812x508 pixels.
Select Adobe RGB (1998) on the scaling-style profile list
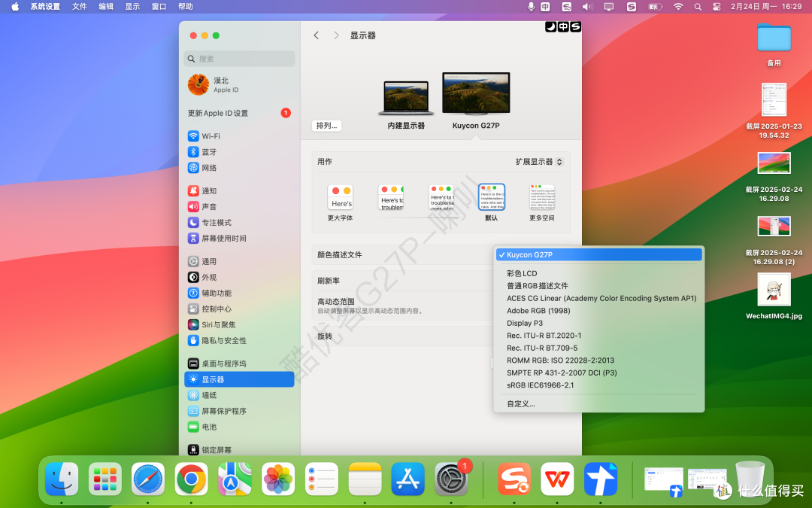tap(538, 310)
